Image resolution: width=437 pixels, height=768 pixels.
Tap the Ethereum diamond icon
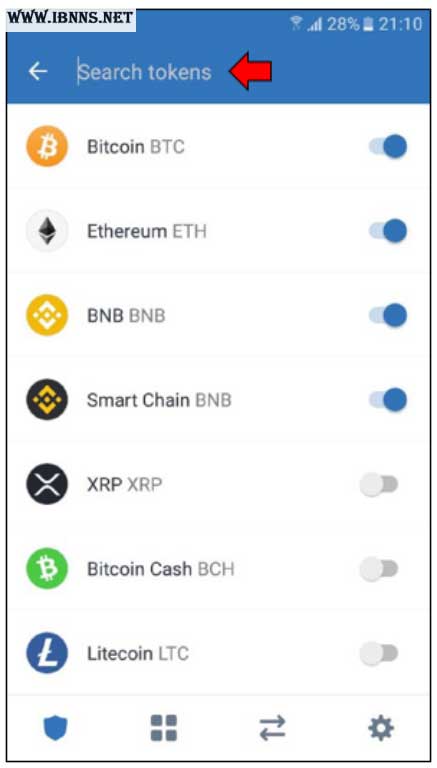[x=47, y=231]
